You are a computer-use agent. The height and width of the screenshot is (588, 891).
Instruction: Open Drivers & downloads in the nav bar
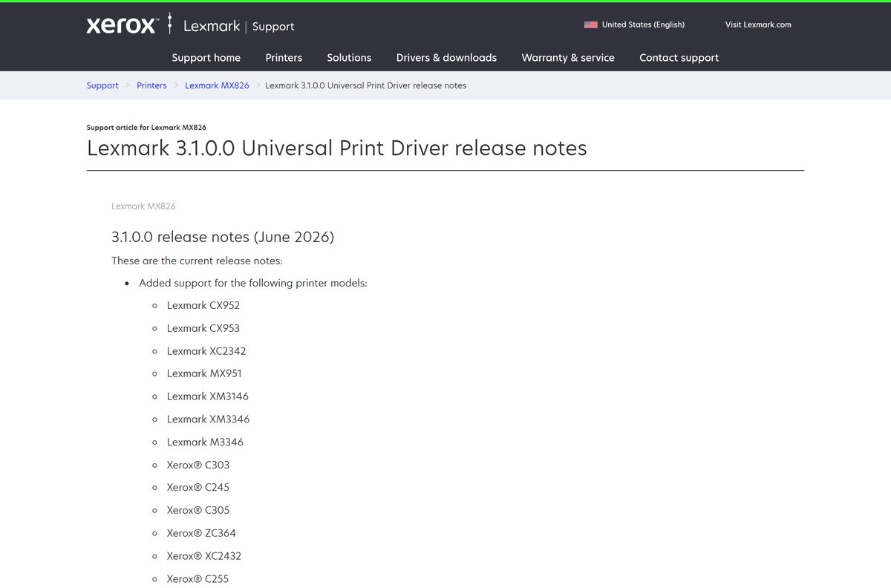446,57
